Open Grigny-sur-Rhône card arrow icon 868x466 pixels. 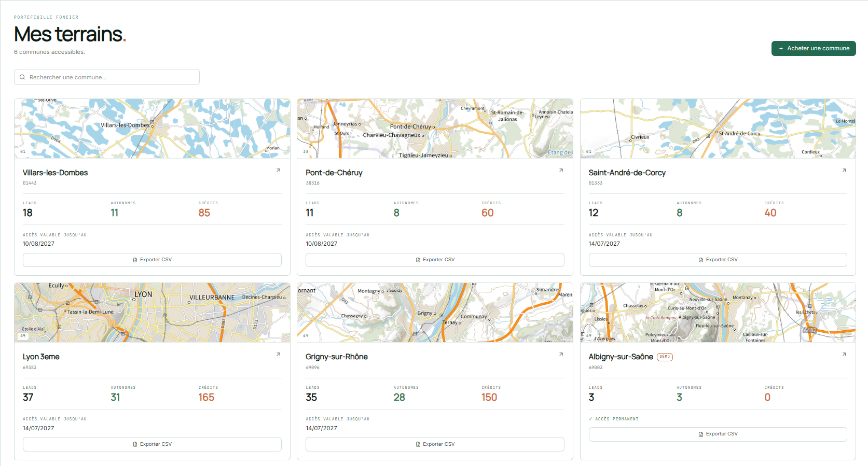click(561, 355)
